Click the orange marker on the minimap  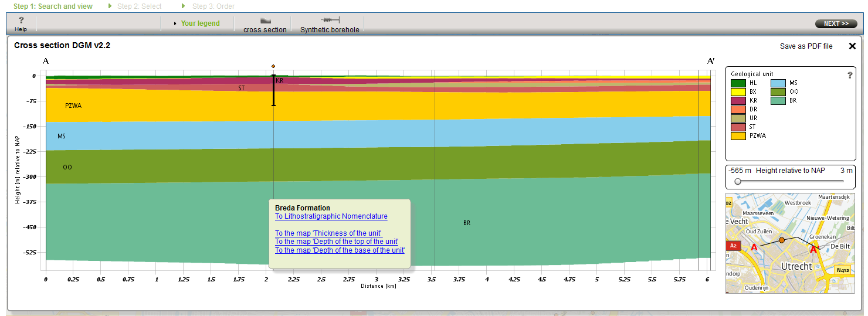point(781,240)
